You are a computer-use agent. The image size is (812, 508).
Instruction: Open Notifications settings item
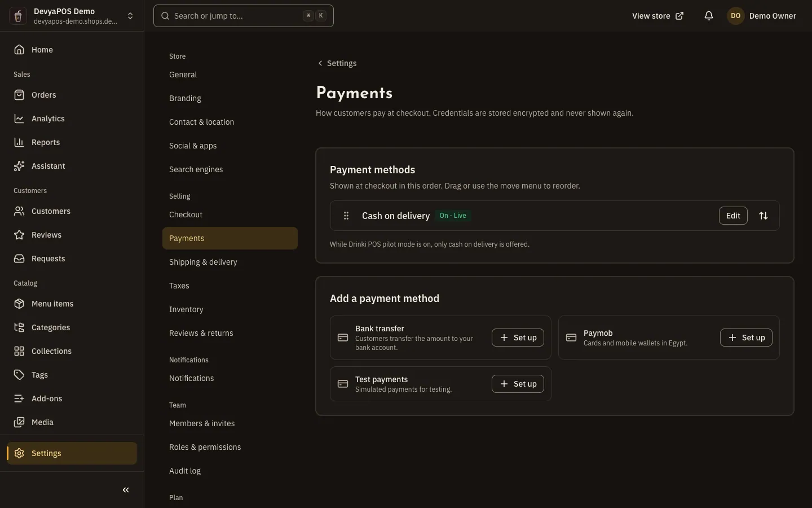(230, 378)
